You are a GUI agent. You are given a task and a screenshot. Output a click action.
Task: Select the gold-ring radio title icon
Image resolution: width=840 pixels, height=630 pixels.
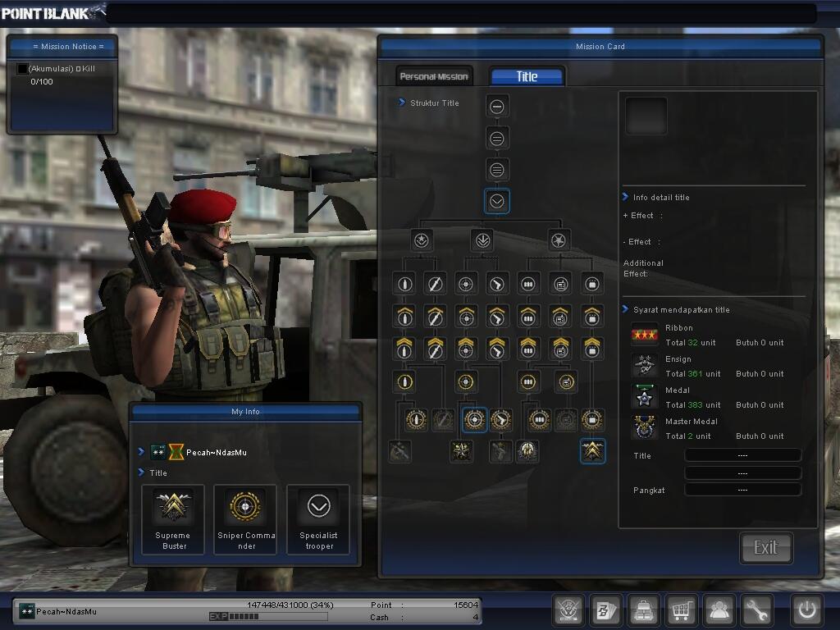[566, 382]
